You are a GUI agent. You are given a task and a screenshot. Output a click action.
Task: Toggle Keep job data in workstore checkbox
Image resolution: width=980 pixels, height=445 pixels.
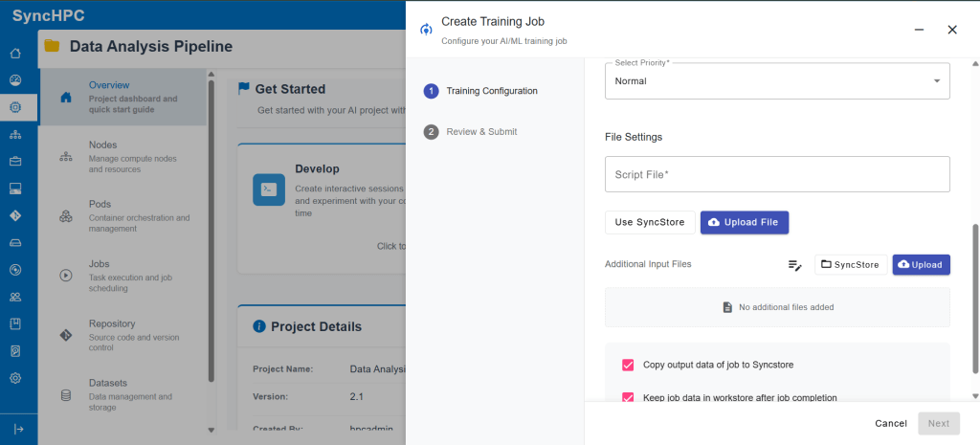click(x=628, y=397)
